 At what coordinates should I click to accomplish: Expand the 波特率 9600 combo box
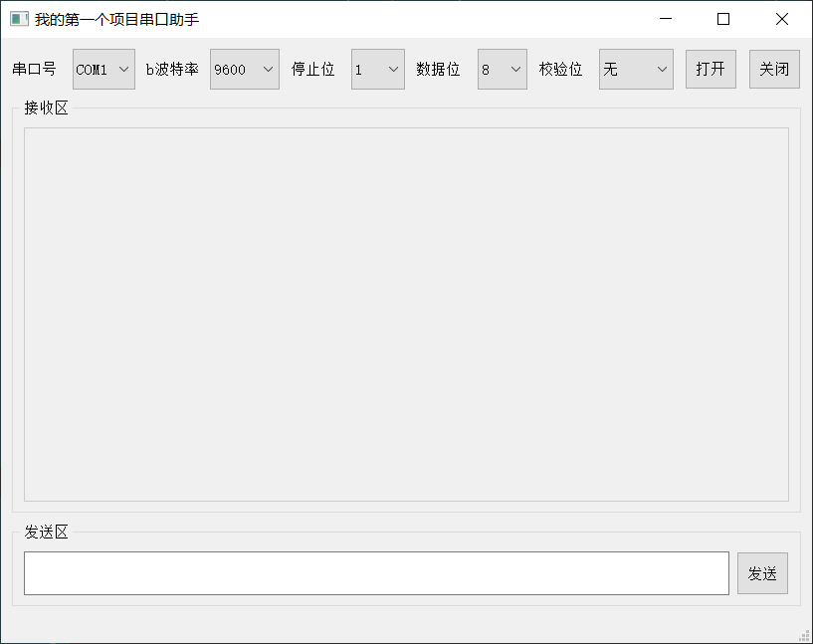click(x=244, y=69)
